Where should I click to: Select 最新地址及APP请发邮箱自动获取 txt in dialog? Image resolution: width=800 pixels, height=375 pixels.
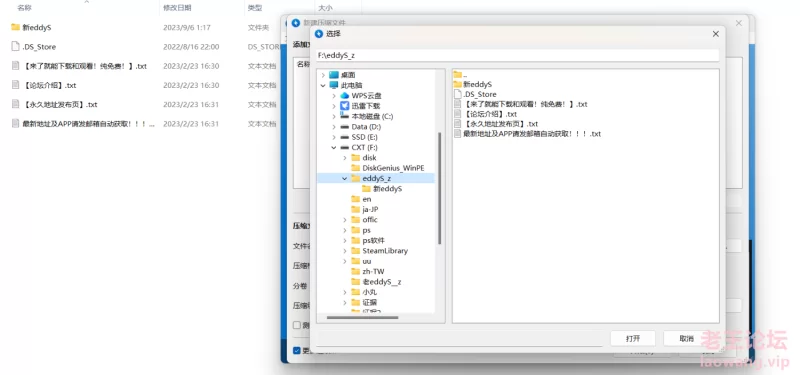527,134
